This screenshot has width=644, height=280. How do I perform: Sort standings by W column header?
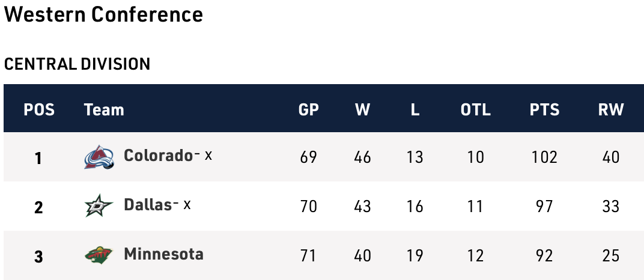(362, 109)
